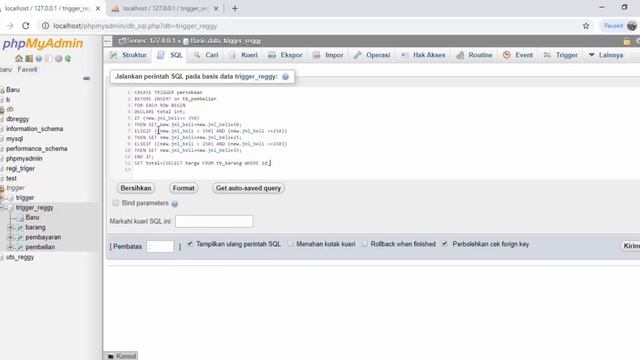Open Favorit tab in navigation panel
Viewport: 640px width, 360px height.
coord(27,70)
